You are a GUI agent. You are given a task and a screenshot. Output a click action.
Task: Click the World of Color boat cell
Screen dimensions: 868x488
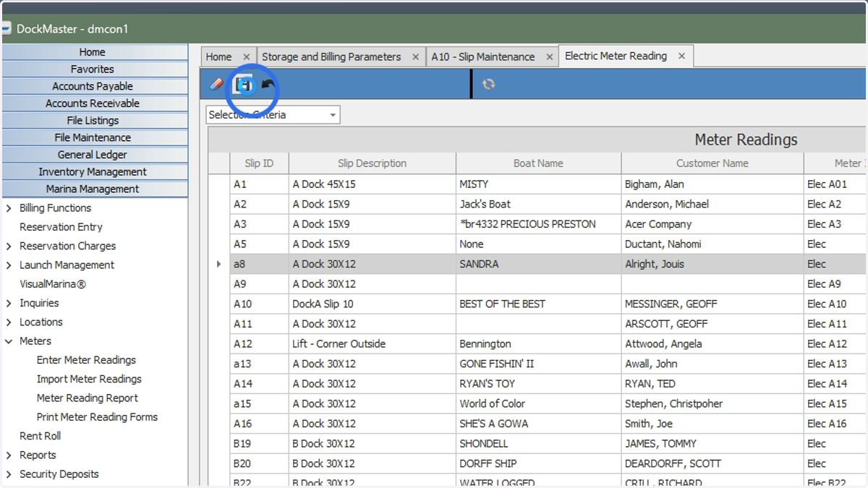coord(538,403)
